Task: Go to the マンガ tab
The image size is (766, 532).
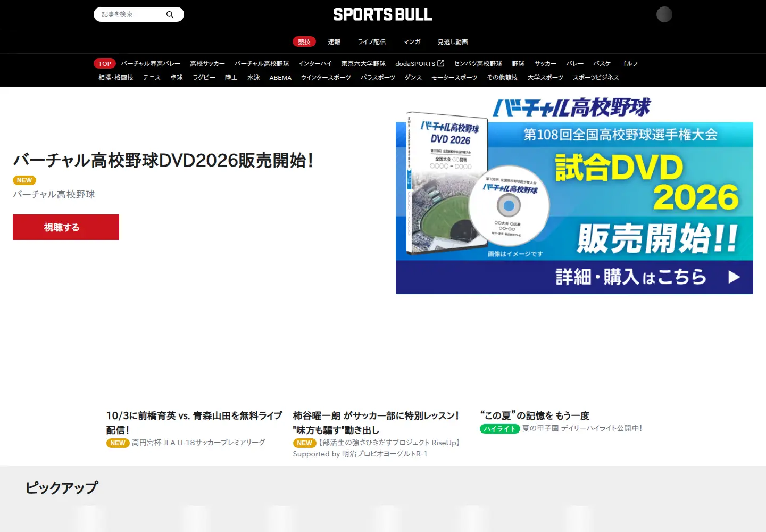Action: coord(412,41)
